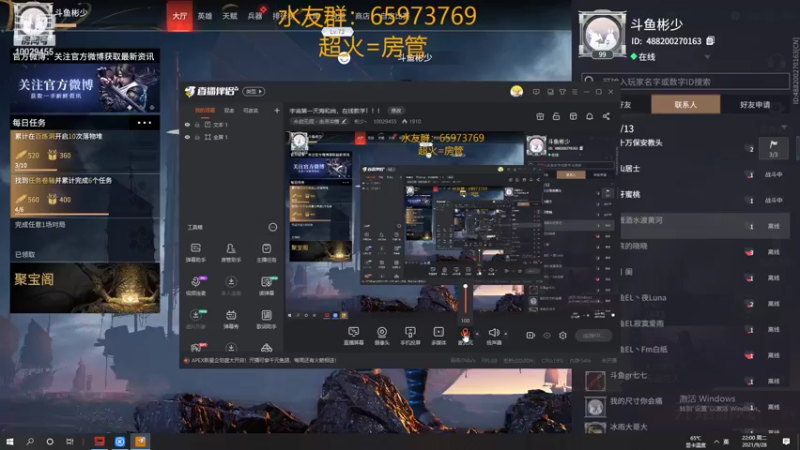The width and height of the screenshot is (800, 450).
Task: Hide the 全屏 1 source layer
Action: pyautogui.click(x=187, y=137)
